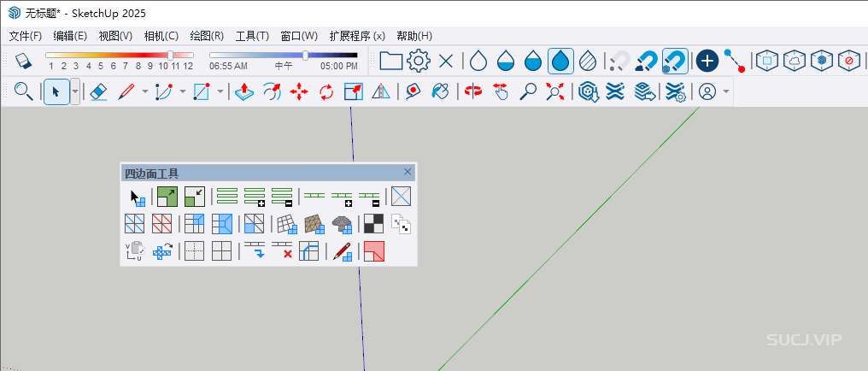Toggle shadows display icon beside date slider
This screenshot has width=868, height=371.
tap(23, 61)
